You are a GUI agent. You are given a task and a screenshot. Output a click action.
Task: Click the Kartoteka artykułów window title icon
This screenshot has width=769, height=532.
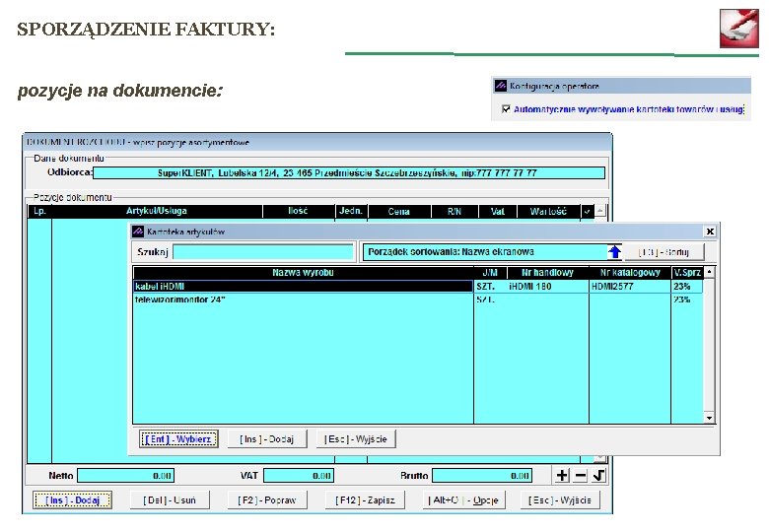tap(138, 232)
